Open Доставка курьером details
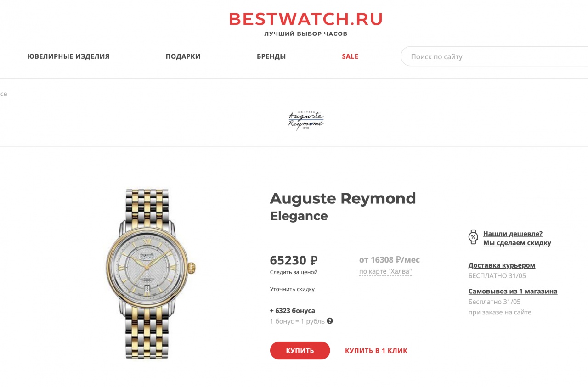 pos(502,265)
